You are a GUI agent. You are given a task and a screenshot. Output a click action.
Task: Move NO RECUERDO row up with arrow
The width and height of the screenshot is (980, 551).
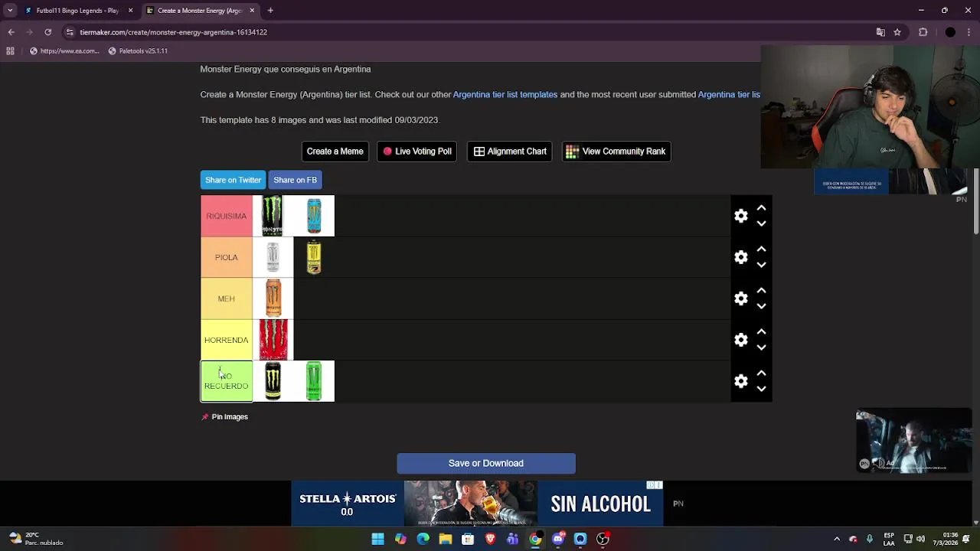pyautogui.click(x=761, y=373)
